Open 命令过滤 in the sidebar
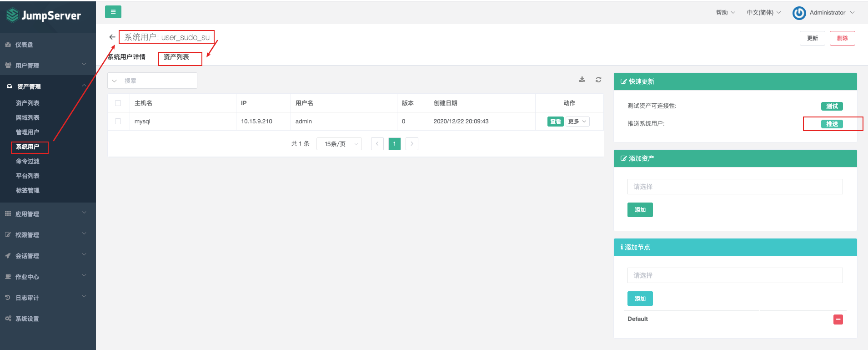868x350 pixels. (28, 161)
